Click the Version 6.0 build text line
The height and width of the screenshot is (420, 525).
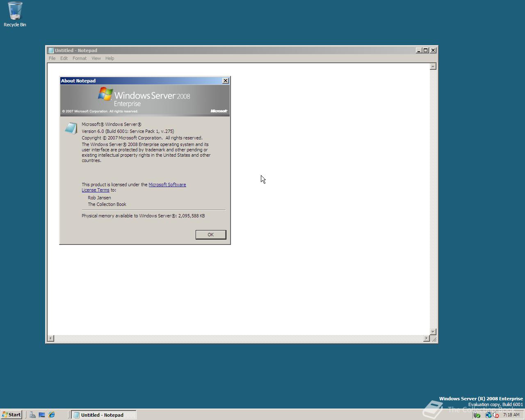(128, 131)
